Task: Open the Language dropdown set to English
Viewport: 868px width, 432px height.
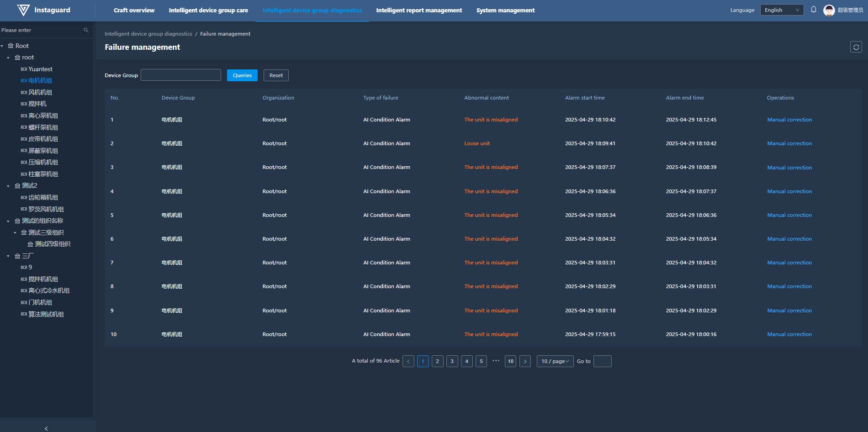Action: [782, 10]
